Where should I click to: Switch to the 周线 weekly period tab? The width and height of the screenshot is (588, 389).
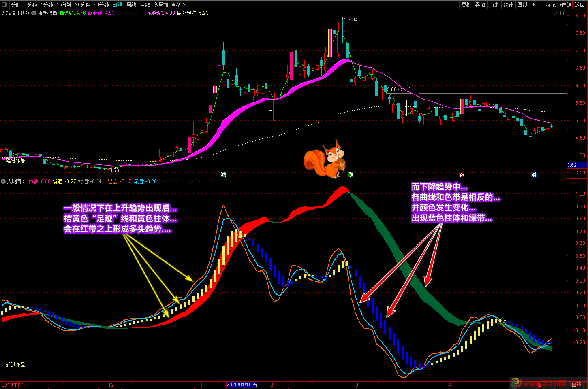point(131,5)
